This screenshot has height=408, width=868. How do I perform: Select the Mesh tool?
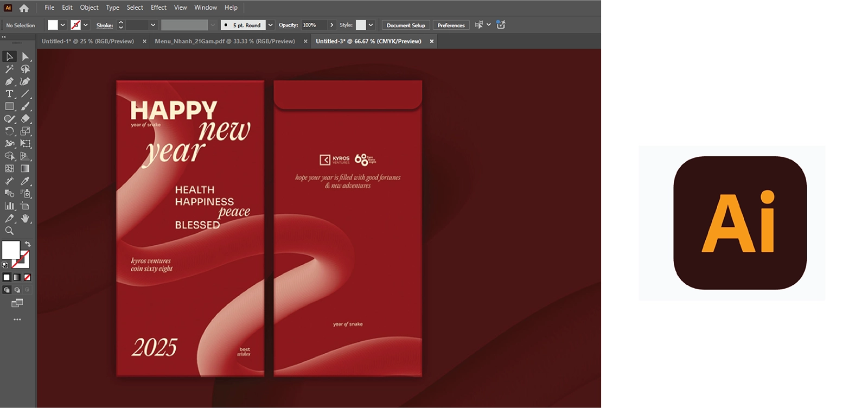[x=9, y=169]
